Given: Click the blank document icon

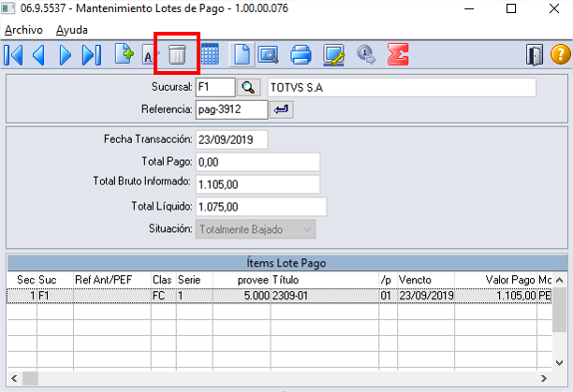Looking at the screenshot, I should [242, 55].
